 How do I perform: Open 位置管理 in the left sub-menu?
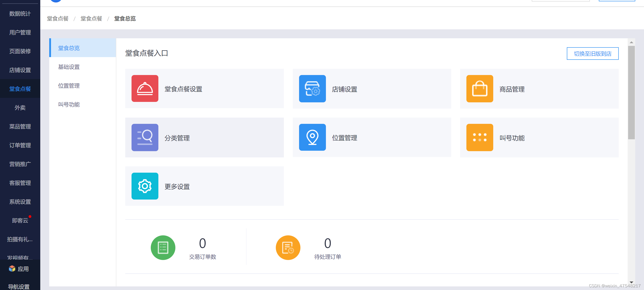69,86
